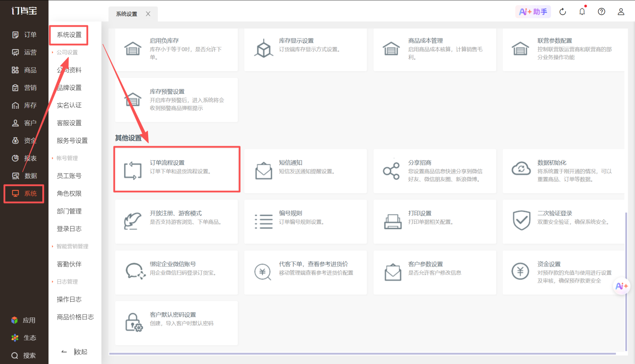This screenshot has width=635, height=364.
Task: Click the horizontal scrollbar at bottom
Action: click(362, 354)
